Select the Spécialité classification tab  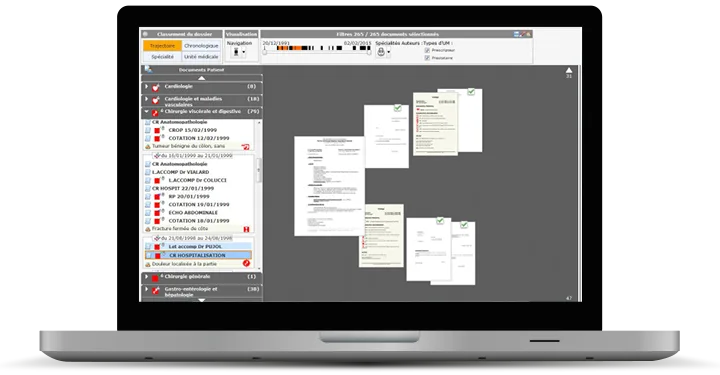pos(163,57)
